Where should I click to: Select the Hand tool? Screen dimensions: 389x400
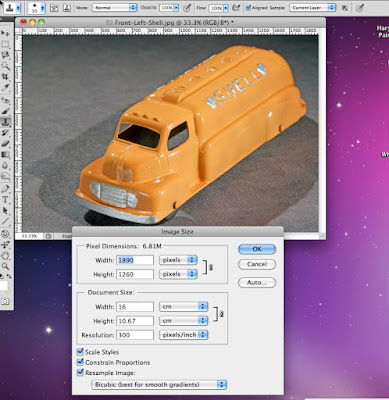click(x=5, y=256)
